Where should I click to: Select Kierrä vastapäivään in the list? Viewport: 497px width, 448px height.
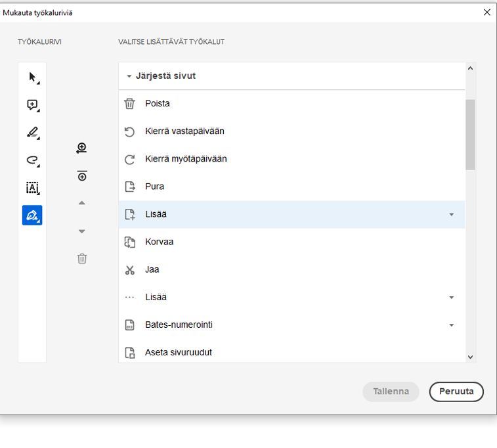184,131
